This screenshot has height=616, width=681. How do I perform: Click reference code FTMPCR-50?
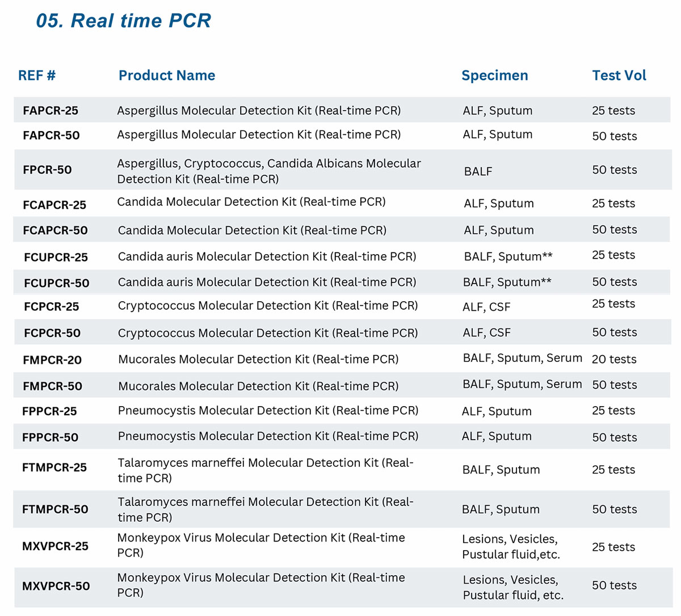coord(55,509)
